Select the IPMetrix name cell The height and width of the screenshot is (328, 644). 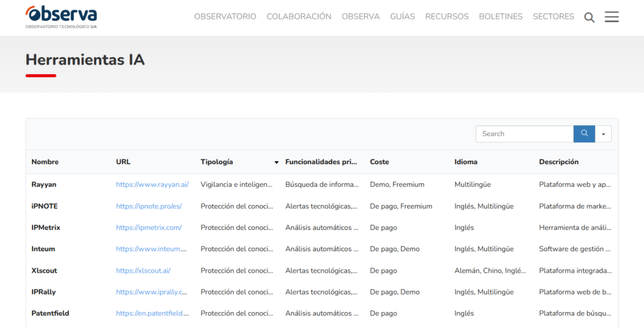click(45, 227)
